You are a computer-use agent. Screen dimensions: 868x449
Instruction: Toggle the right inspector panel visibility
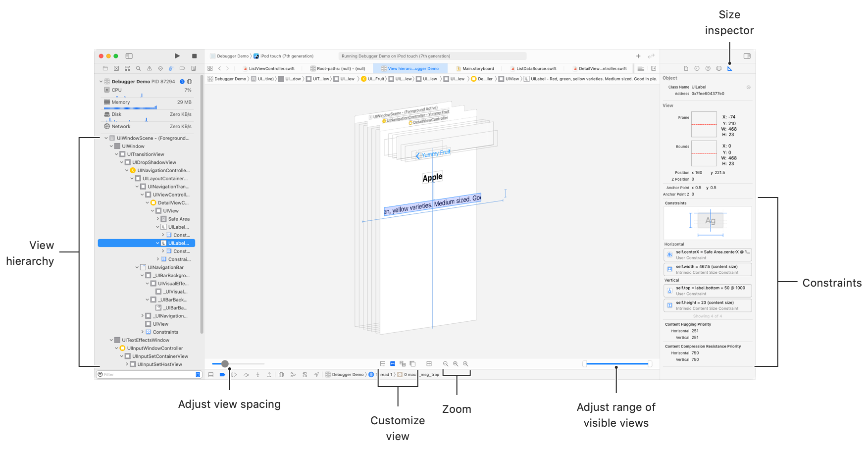tap(747, 56)
